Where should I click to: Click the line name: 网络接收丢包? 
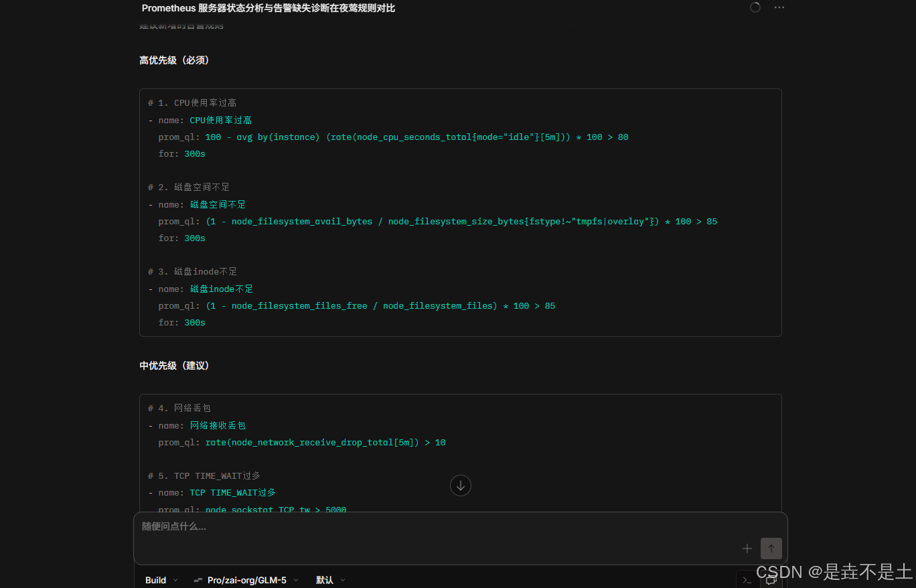pos(197,426)
